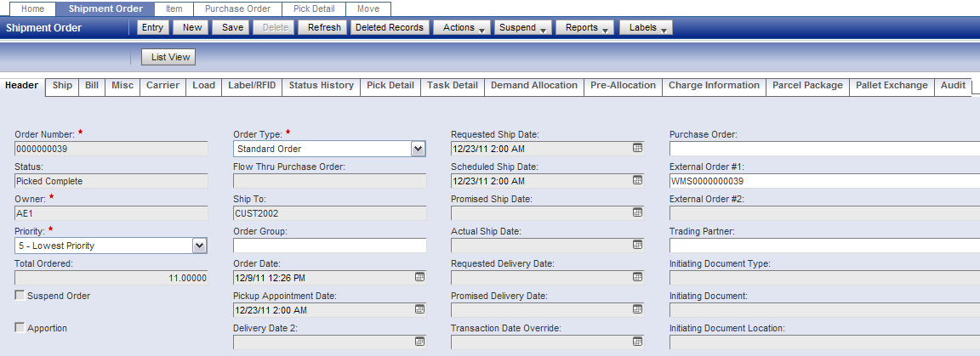
Task: Open calendar for Order Date field
Action: point(419,277)
